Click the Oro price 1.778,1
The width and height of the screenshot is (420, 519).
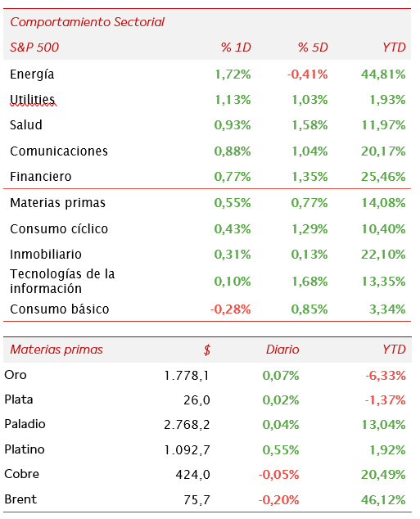pyautogui.click(x=187, y=376)
